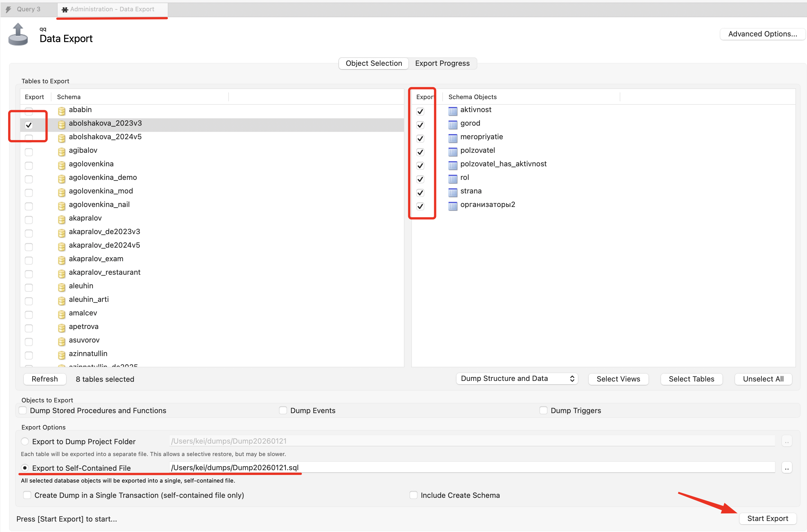
Task: Click the Data Export disk icon
Action: click(x=18, y=34)
